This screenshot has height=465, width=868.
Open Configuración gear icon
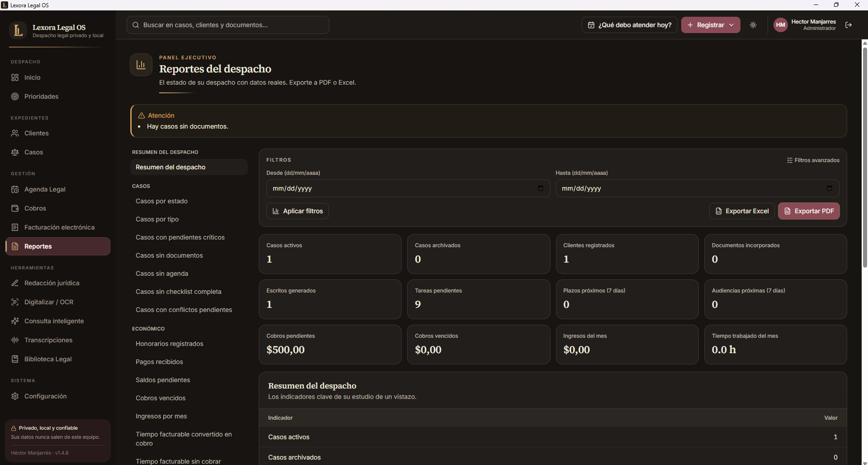click(x=15, y=396)
